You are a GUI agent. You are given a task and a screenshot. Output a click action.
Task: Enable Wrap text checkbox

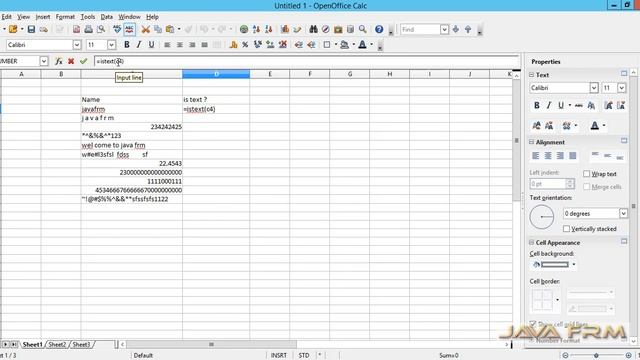(587, 174)
